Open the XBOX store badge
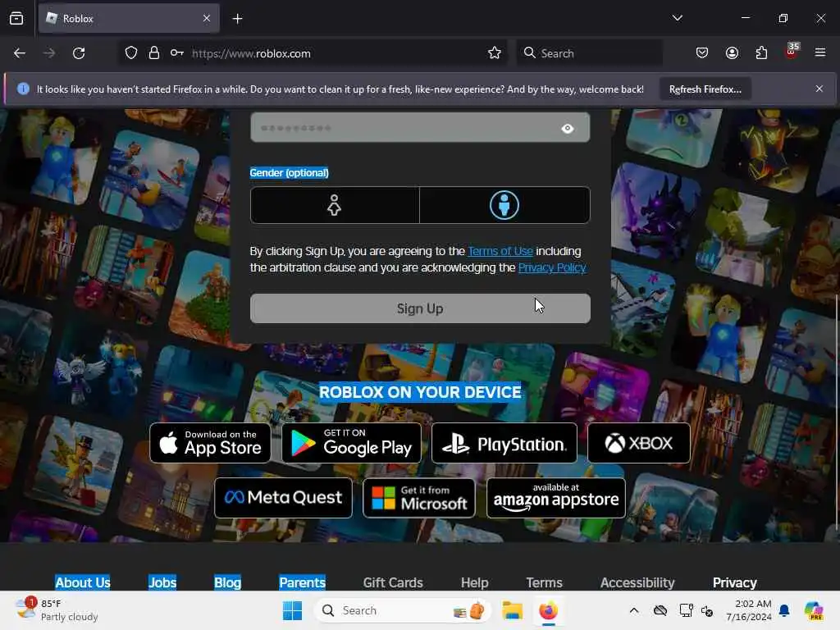 638,443
